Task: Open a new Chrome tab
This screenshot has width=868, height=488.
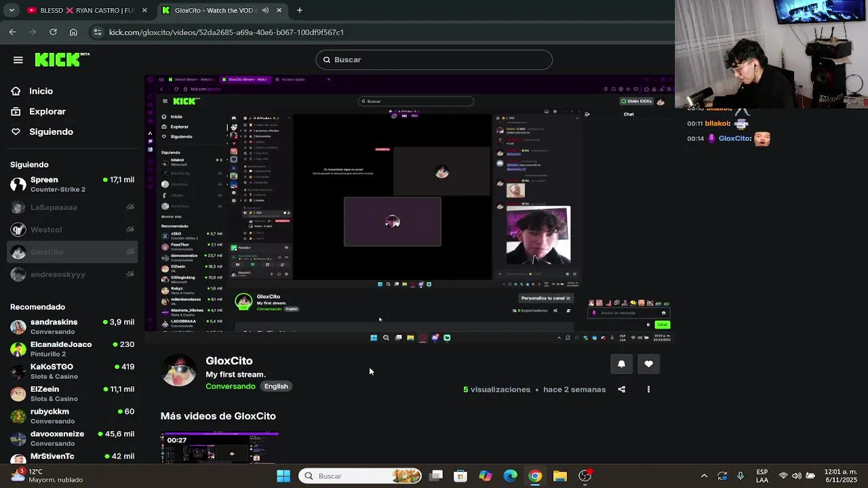Action: point(300,10)
